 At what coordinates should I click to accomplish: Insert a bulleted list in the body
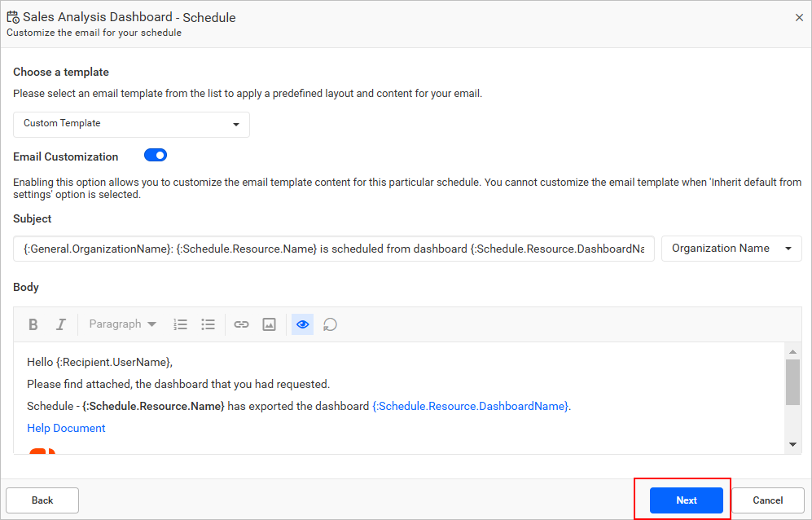pyautogui.click(x=208, y=324)
